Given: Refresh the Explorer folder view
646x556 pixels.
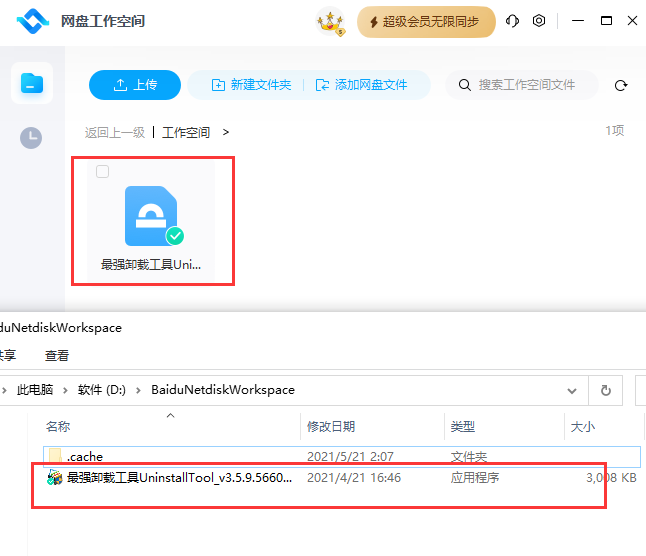Looking at the screenshot, I should pos(606,390).
